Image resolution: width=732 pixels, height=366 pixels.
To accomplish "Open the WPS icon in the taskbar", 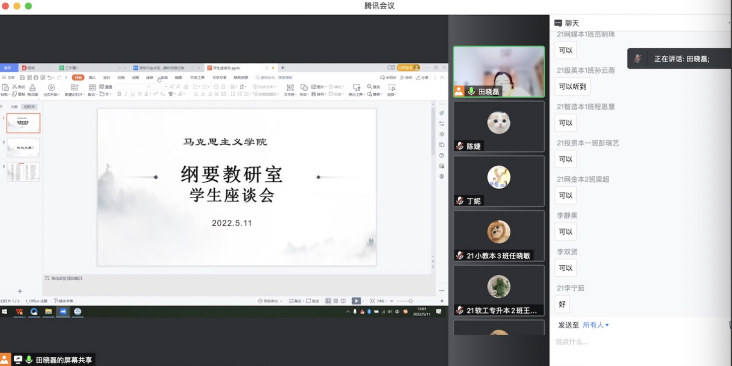I will click(x=19, y=312).
